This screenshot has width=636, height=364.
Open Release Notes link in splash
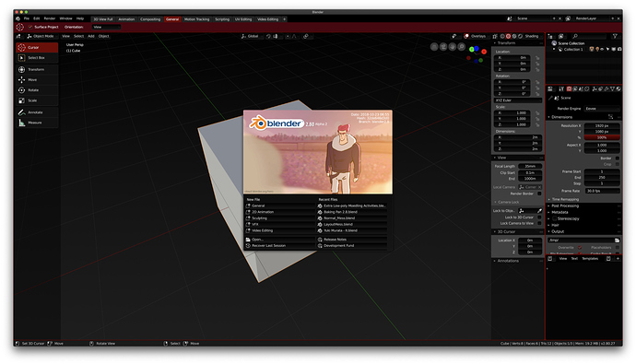[352, 240]
